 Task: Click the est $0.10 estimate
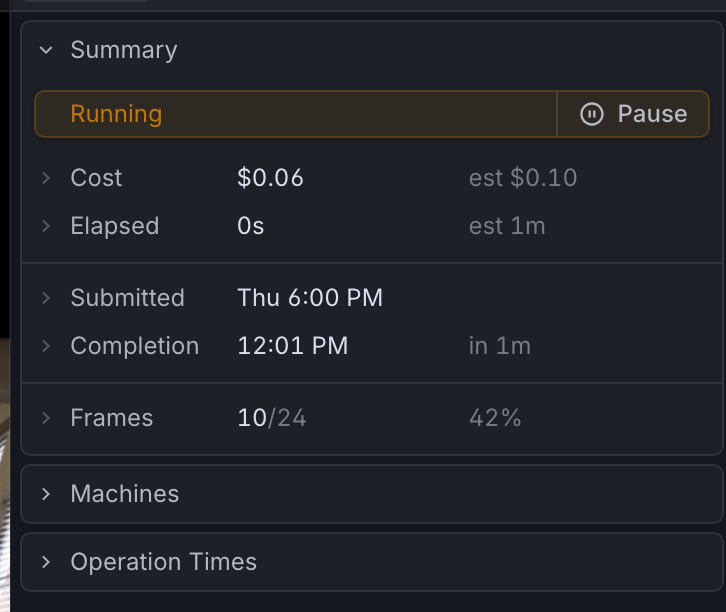coord(523,178)
